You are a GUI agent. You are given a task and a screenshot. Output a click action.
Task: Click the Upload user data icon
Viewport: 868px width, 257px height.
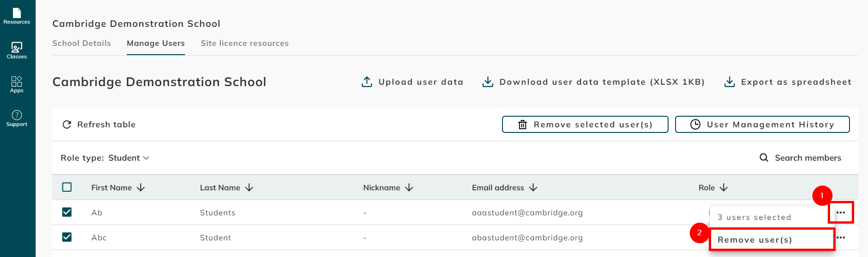click(x=367, y=82)
